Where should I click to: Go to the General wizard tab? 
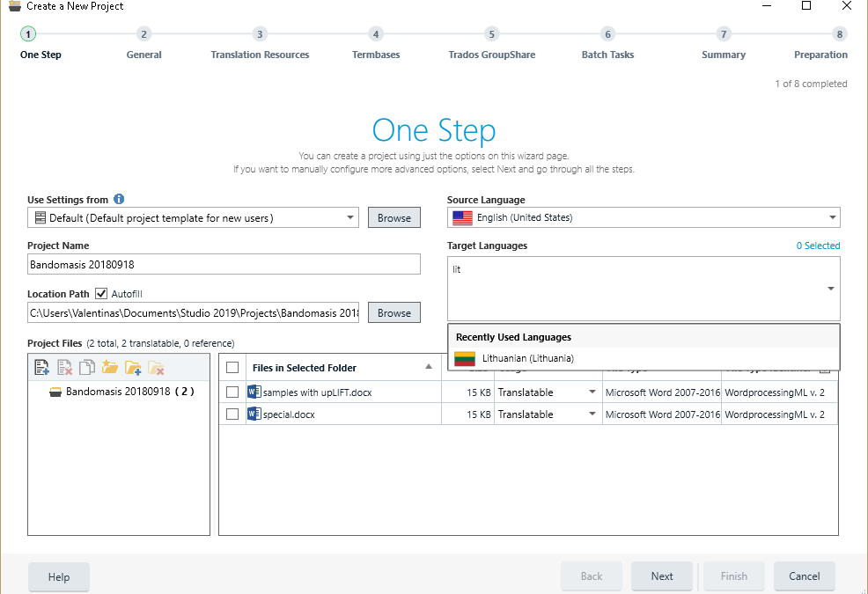coord(143,55)
